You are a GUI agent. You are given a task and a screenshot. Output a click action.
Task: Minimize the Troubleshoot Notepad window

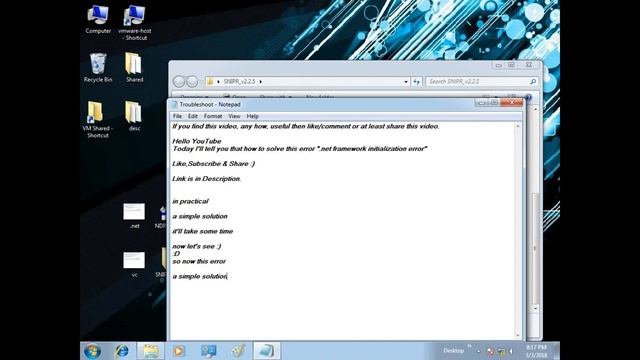(482, 102)
